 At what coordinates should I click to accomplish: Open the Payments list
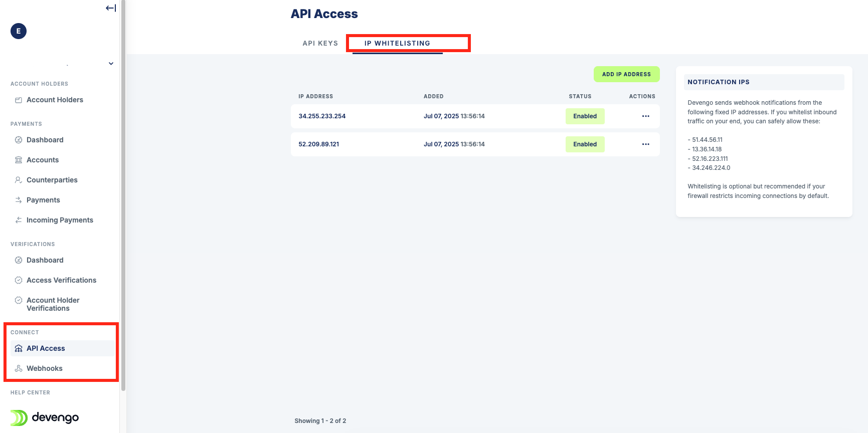click(43, 200)
